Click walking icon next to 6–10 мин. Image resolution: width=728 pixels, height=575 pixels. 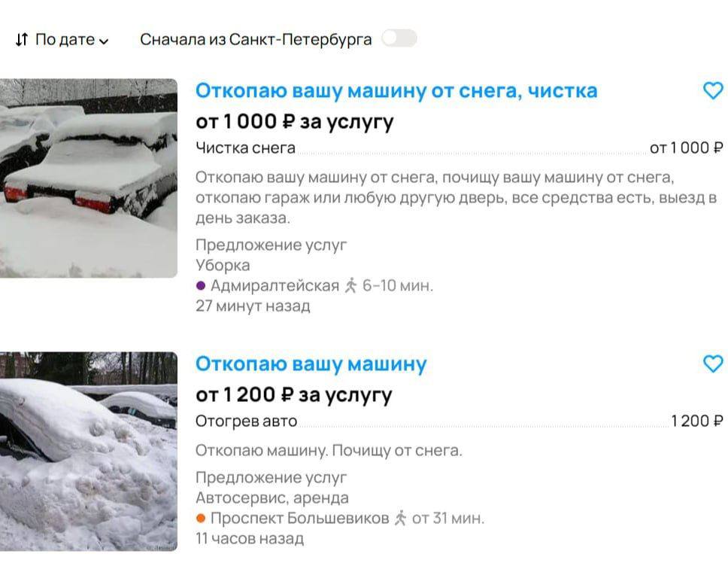click(351, 285)
